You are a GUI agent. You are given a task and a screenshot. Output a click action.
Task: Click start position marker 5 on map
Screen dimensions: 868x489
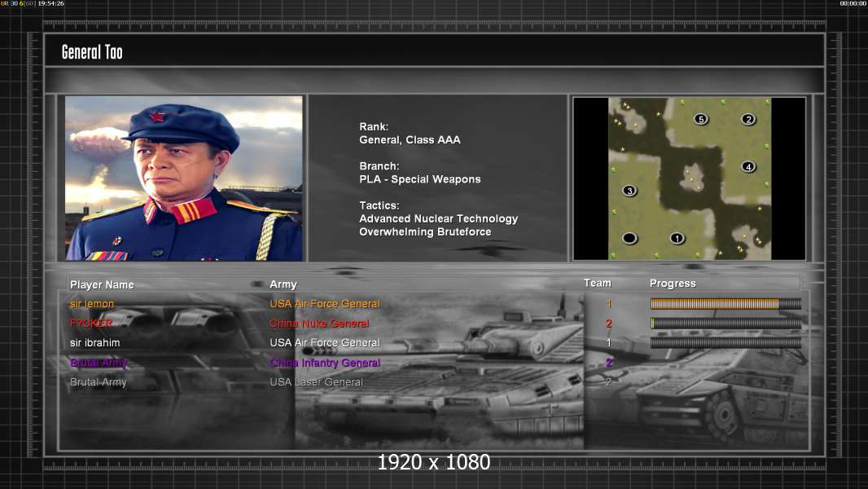[x=701, y=119]
